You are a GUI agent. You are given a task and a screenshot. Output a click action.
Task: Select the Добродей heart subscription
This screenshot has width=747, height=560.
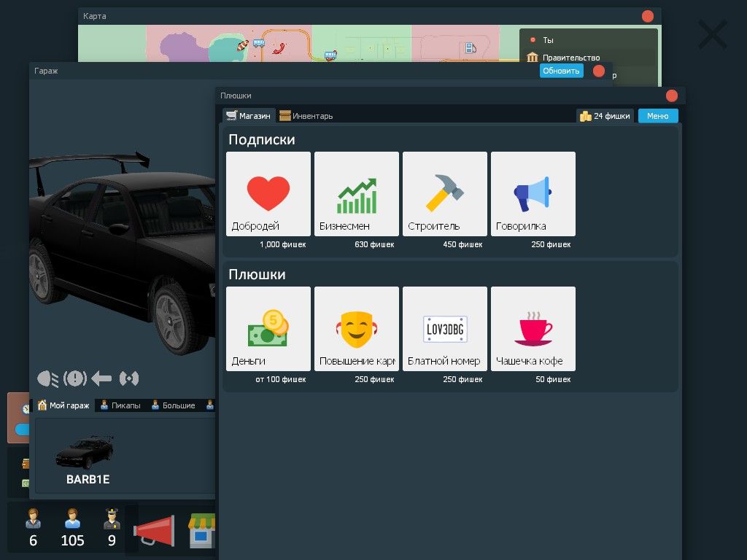coord(268,194)
